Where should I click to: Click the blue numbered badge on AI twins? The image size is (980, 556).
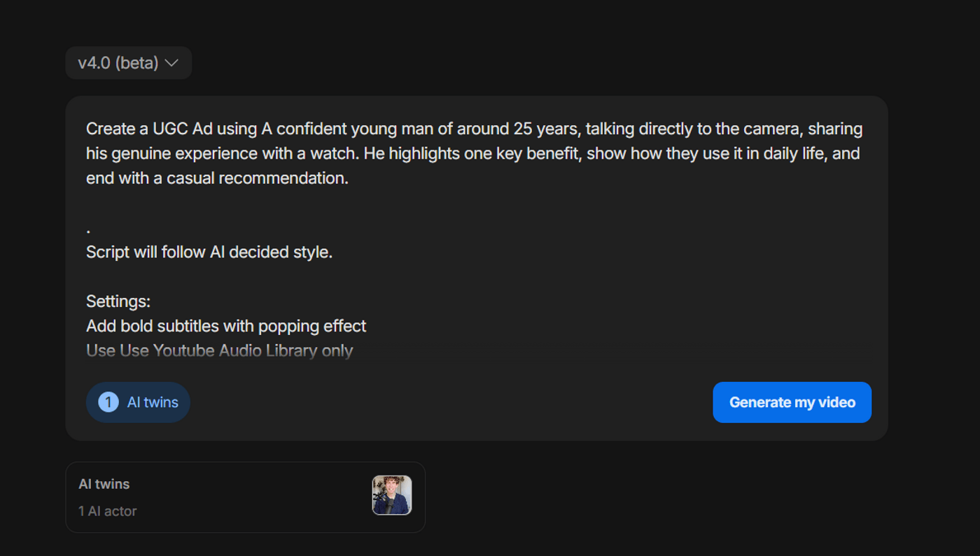coord(108,402)
